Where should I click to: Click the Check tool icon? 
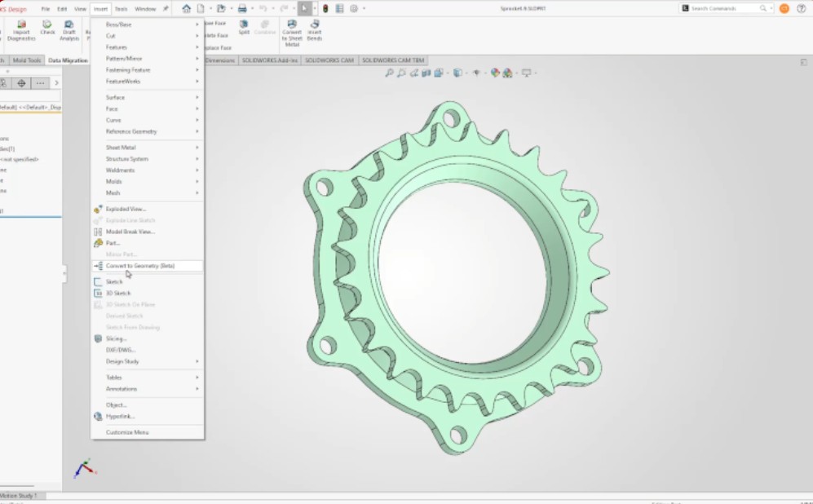click(x=47, y=28)
